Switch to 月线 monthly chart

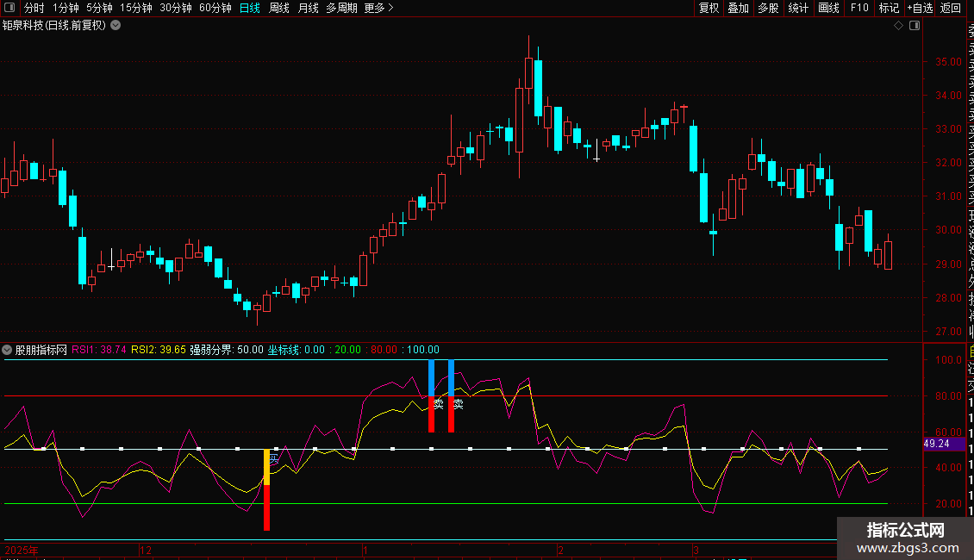308,8
